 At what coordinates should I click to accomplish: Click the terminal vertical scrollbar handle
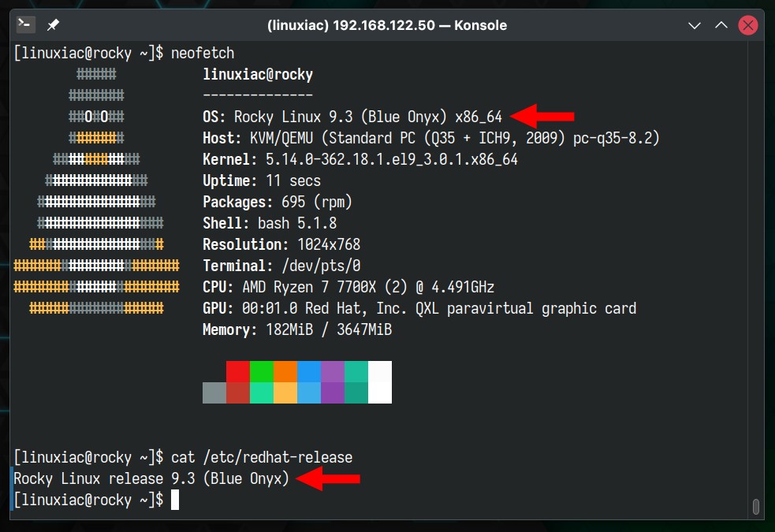point(755,507)
